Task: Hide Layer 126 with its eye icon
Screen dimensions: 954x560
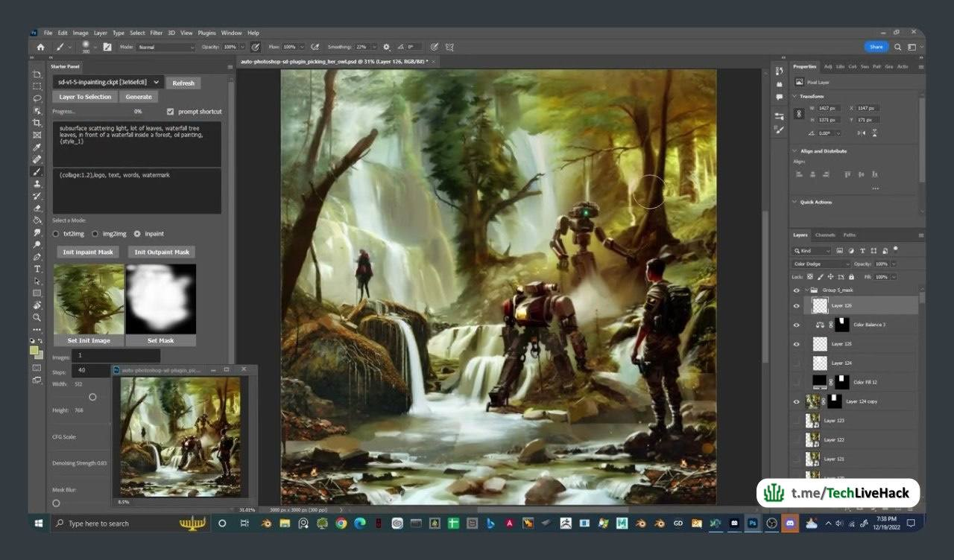Action: pyautogui.click(x=797, y=305)
